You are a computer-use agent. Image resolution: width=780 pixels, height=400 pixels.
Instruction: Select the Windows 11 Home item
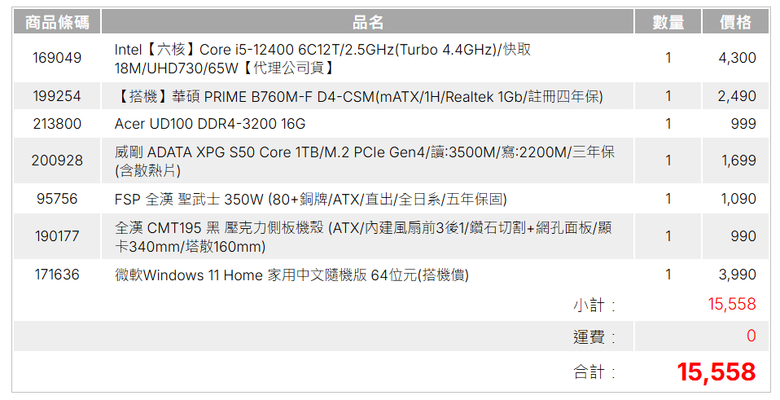pos(292,275)
